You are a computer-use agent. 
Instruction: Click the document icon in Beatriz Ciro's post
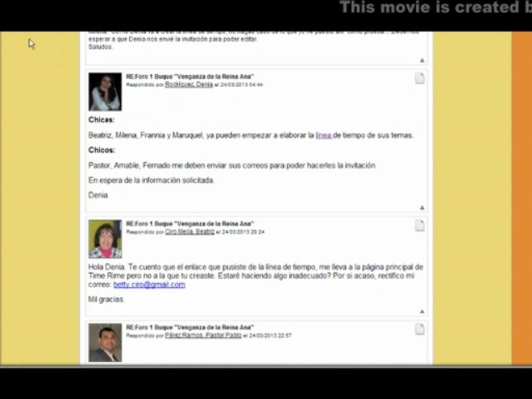pyautogui.click(x=420, y=226)
